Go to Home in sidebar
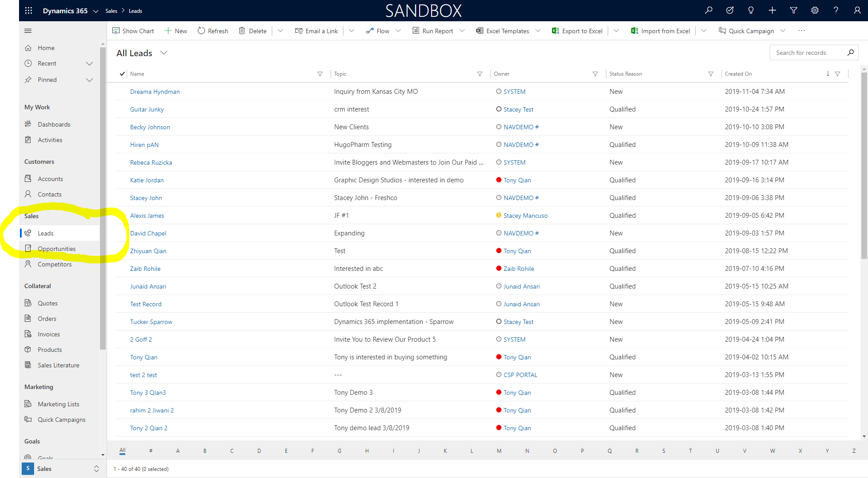The width and height of the screenshot is (868, 478). click(46, 48)
